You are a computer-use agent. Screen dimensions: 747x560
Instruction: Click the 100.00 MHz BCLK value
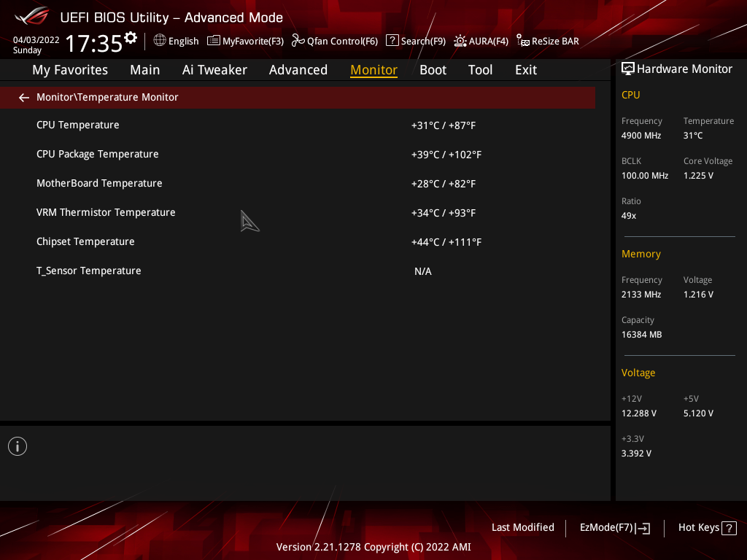click(645, 176)
